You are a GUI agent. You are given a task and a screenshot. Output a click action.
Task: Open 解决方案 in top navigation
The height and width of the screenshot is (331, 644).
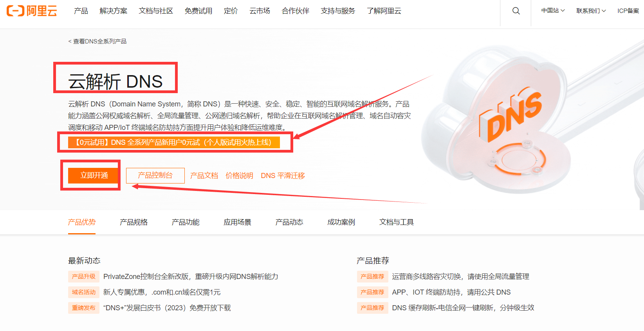(114, 11)
